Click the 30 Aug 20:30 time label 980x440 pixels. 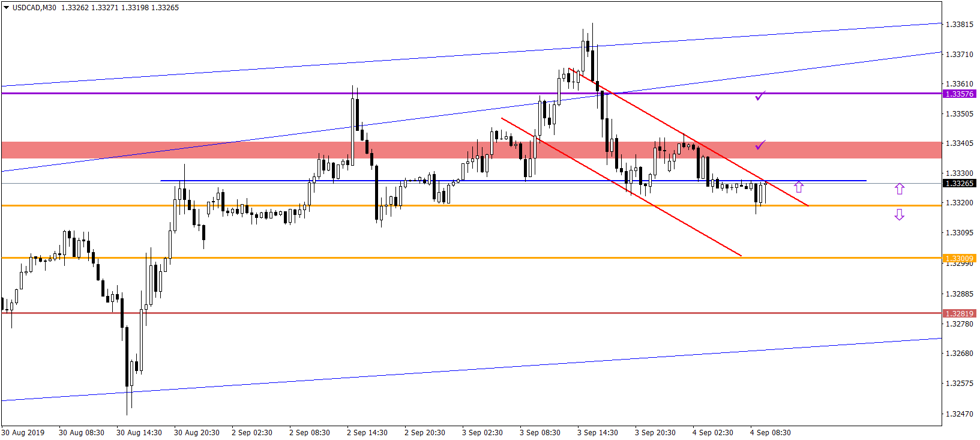point(197,433)
